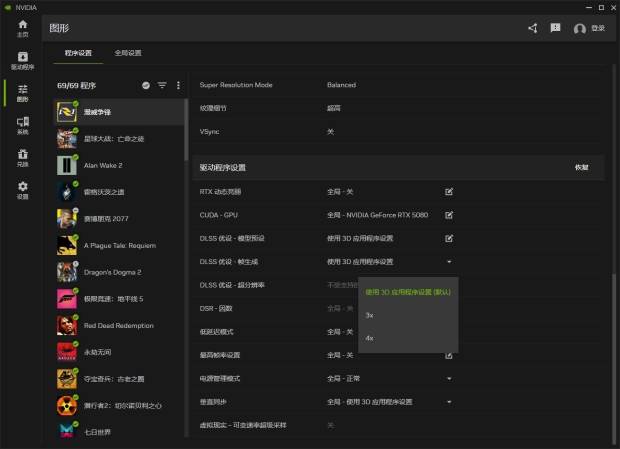
Task: Click the 纹理细节 超高 value
Action: coord(334,108)
